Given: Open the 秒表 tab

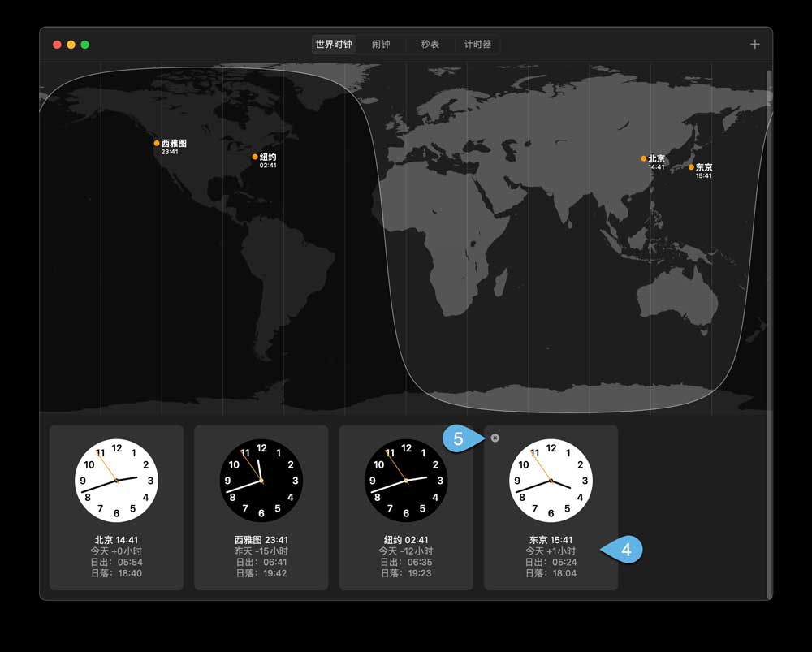Looking at the screenshot, I should point(430,45).
